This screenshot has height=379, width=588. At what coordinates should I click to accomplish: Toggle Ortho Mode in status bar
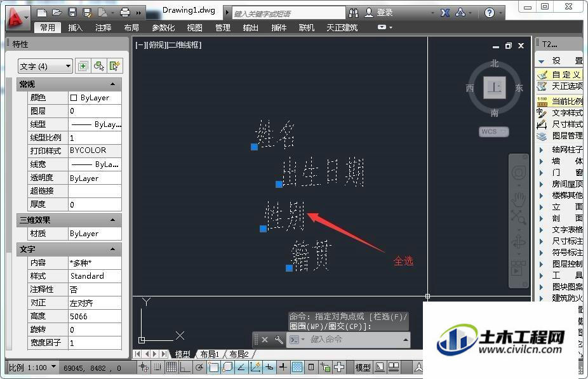click(185, 368)
